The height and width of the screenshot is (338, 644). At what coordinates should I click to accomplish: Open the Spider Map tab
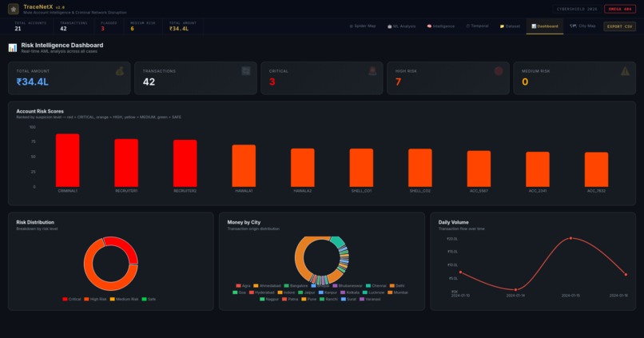pyautogui.click(x=362, y=26)
